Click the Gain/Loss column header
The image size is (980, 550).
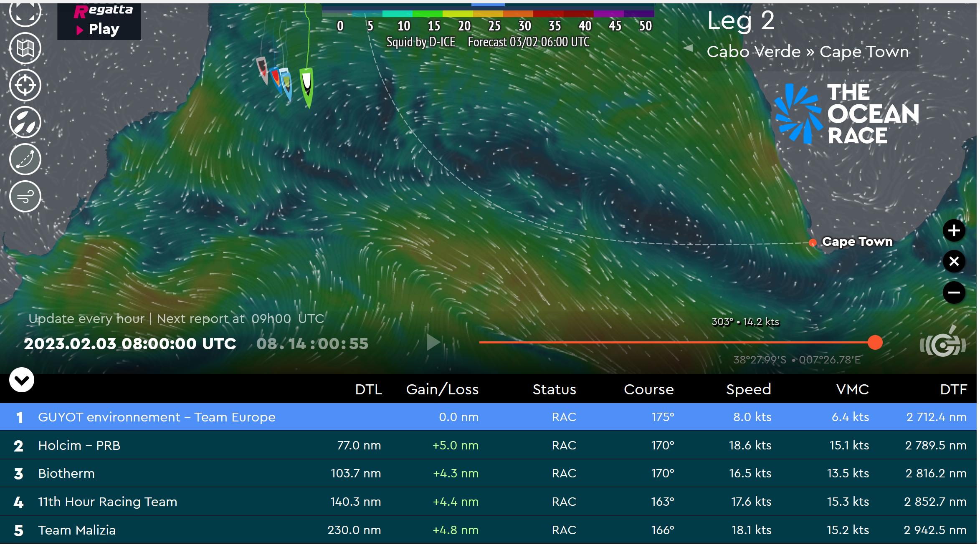442,389
